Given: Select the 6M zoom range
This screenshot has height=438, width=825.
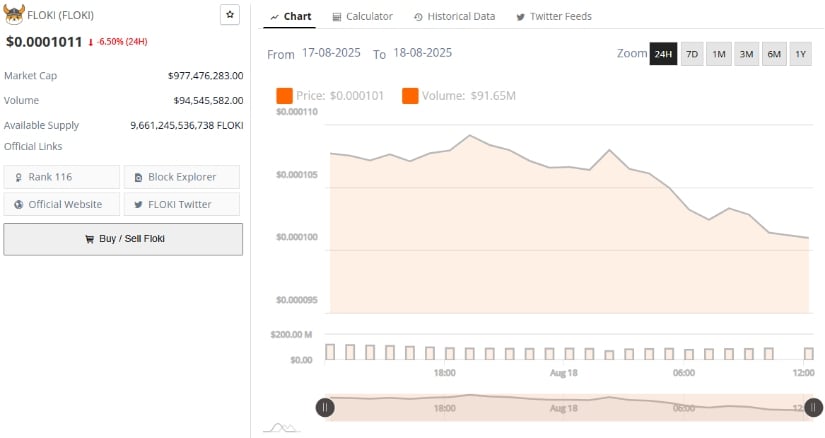Looking at the screenshot, I should tap(774, 54).
